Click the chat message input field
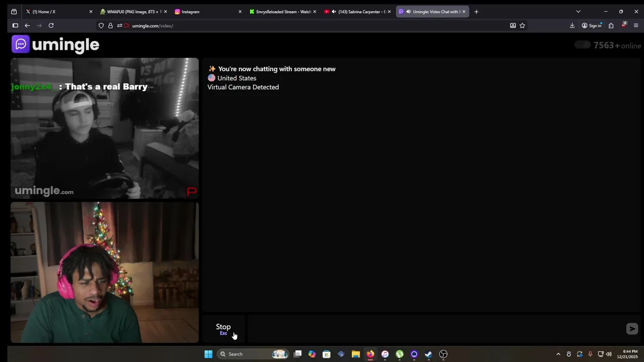This screenshot has height=362, width=644. [x=435, y=329]
